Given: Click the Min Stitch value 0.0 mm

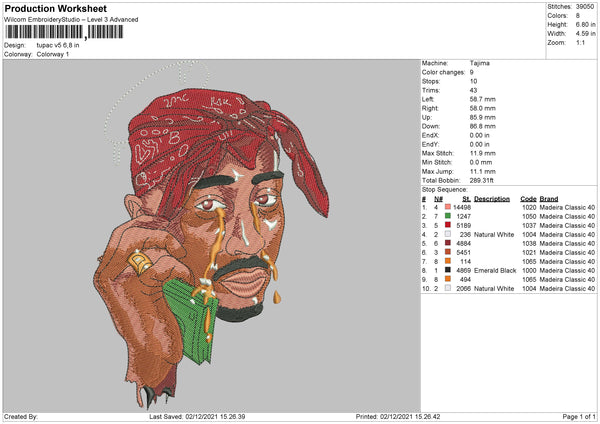Looking at the screenshot, I should [481, 162].
